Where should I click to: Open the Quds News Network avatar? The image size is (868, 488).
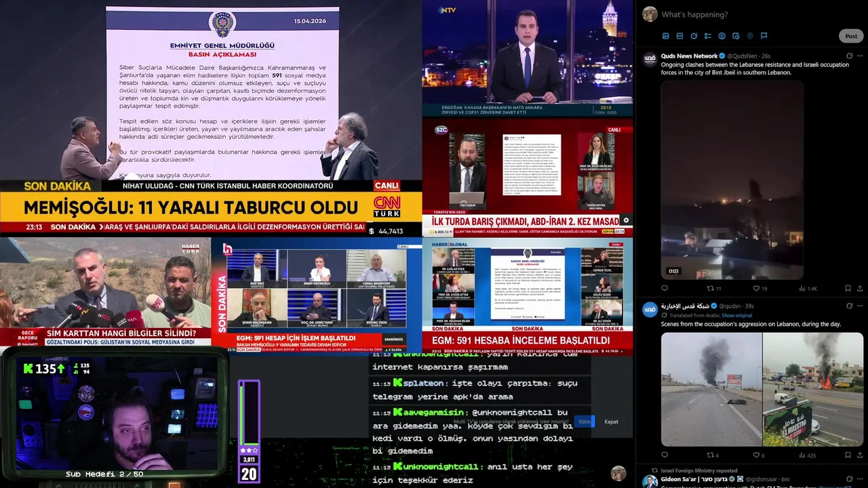click(650, 58)
